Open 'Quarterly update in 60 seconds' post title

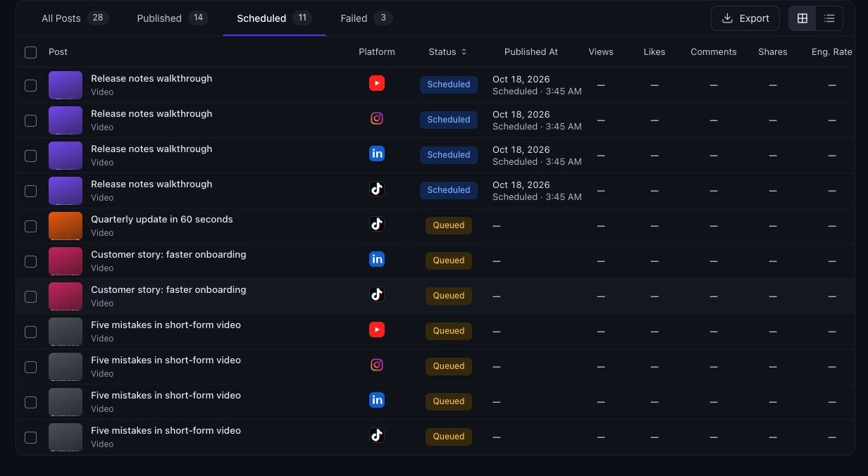click(162, 220)
